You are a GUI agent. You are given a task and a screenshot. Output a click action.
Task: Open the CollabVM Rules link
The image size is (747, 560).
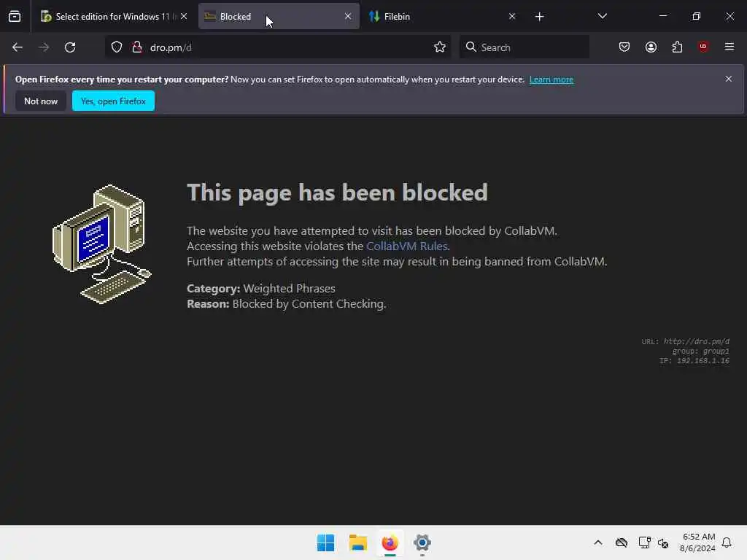(407, 246)
